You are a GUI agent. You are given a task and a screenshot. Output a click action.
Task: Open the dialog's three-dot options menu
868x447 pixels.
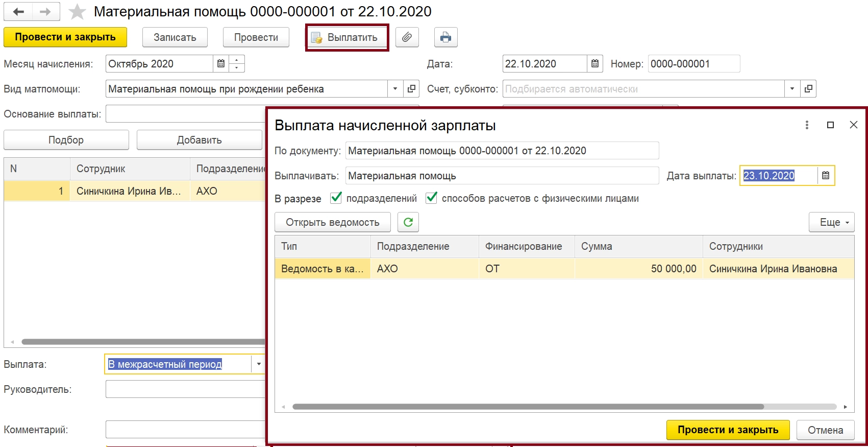pyautogui.click(x=807, y=125)
